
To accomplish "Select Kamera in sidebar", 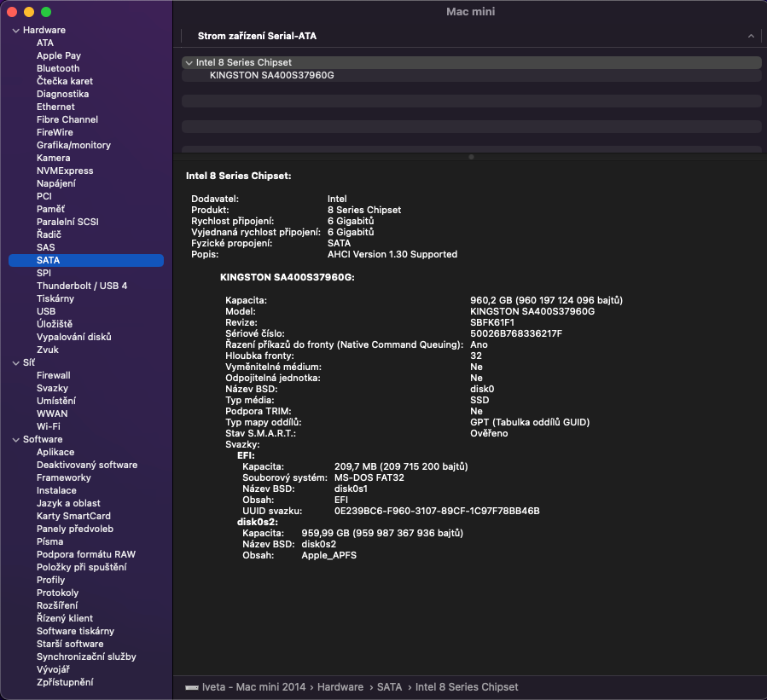I will click(x=53, y=158).
